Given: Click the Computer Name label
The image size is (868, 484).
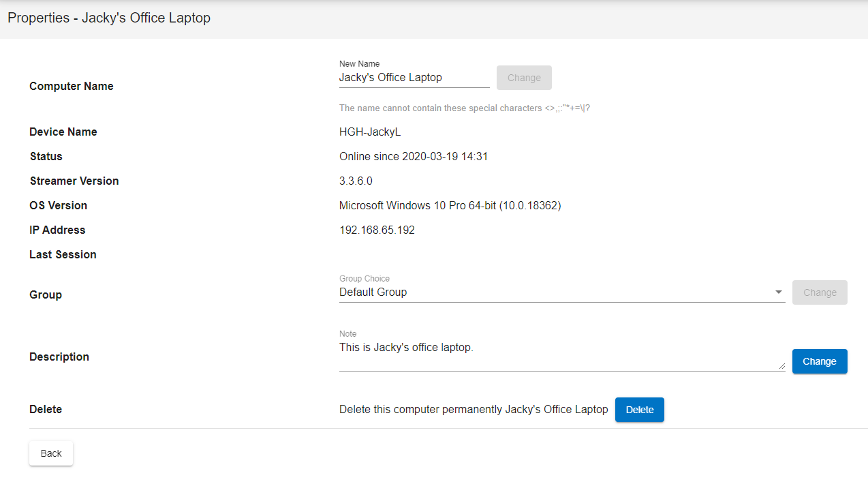Looking at the screenshot, I should (x=72, y=86).
